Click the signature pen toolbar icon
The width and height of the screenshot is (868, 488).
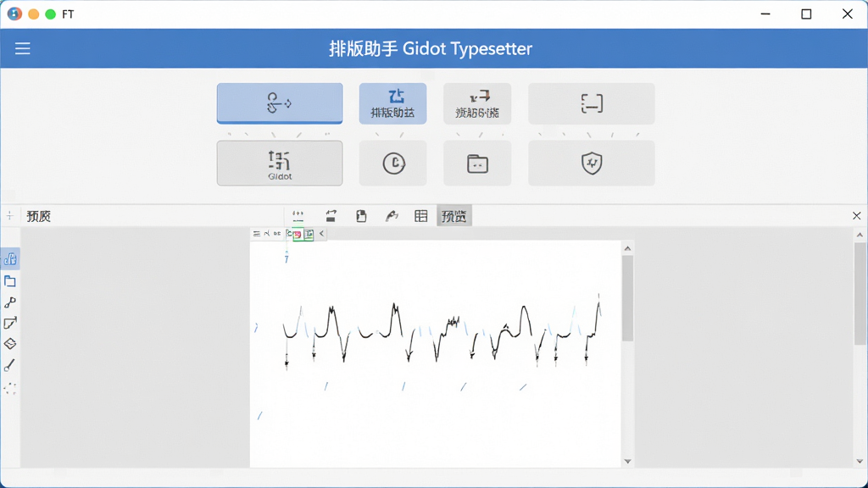(392, 216)
